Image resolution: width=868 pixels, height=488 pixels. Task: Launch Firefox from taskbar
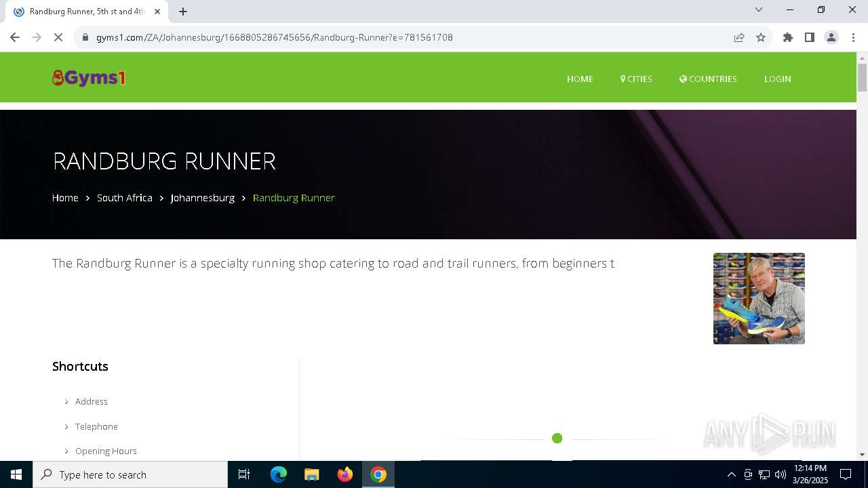click(345, 474)
